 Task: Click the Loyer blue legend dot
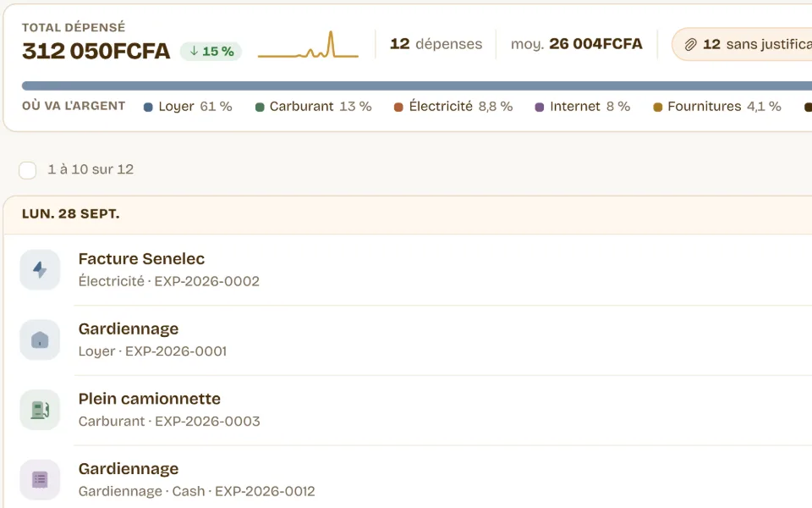[x=148, y=108]
